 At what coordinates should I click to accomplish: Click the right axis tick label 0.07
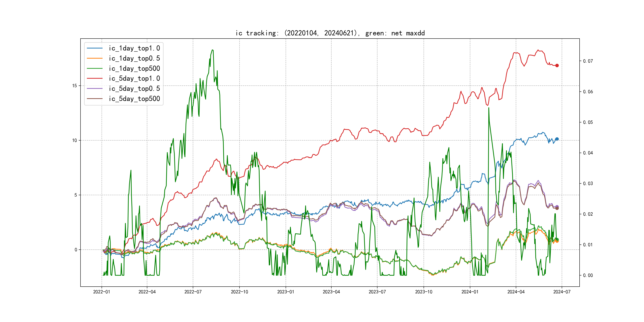[588, 61]
